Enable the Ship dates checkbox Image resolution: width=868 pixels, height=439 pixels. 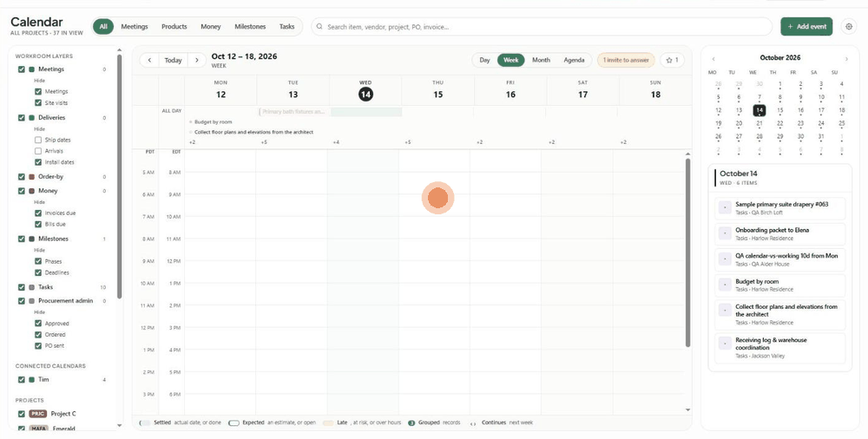(38, 140)
